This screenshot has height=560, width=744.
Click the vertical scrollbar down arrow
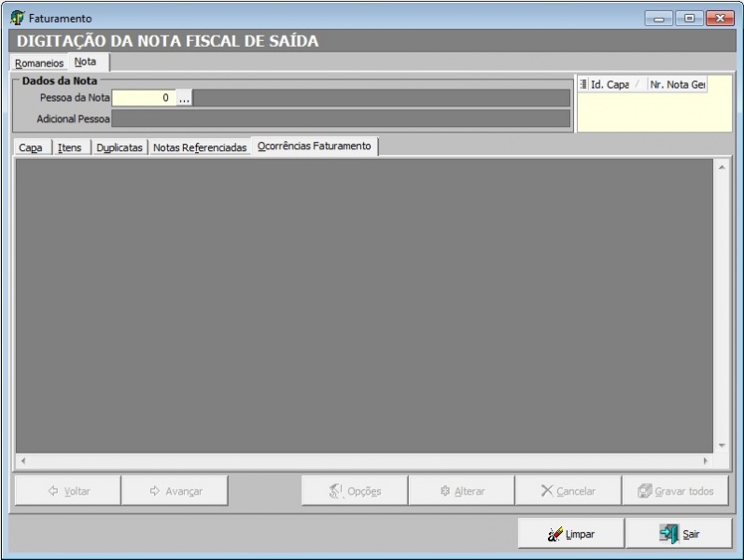pyautogui.click(x=721, y=445)
